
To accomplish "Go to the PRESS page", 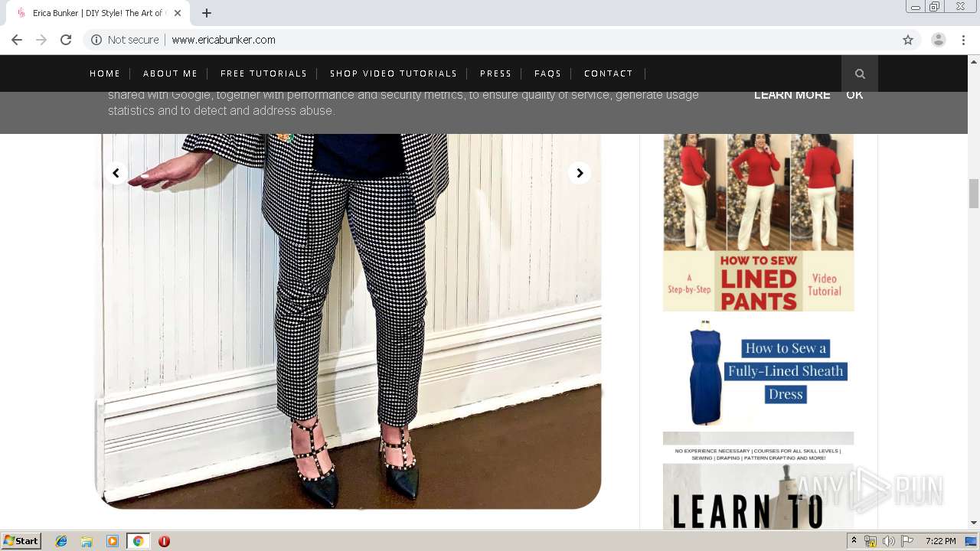I will pos(495,73).
